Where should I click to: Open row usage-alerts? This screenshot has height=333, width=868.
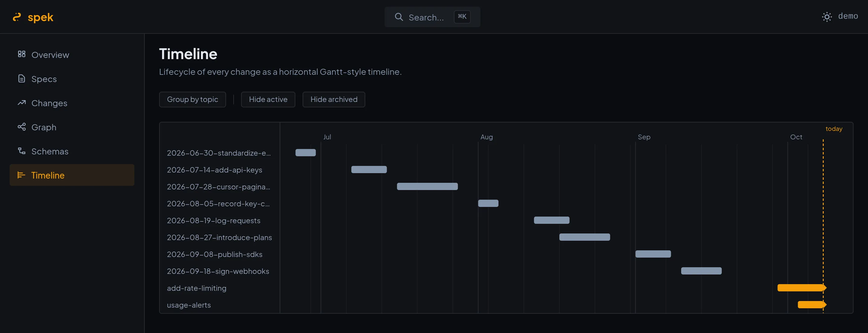(189, 305)
